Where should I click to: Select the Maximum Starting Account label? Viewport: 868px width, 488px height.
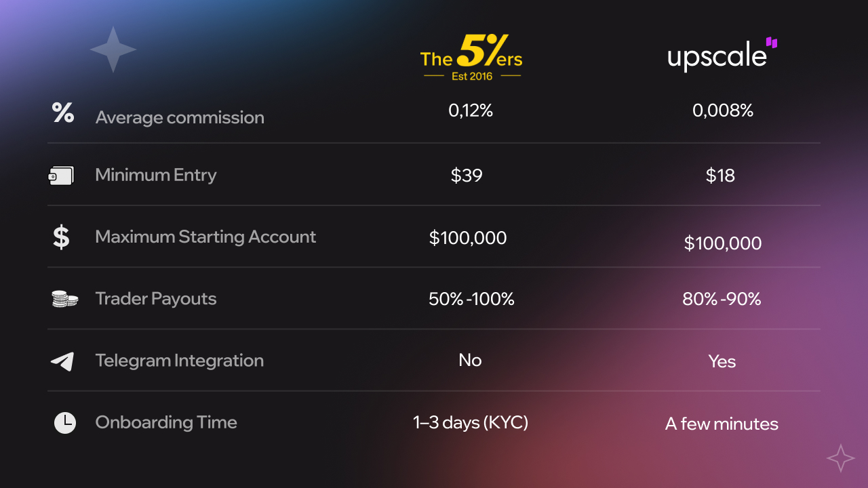click(x=205, y=237)
